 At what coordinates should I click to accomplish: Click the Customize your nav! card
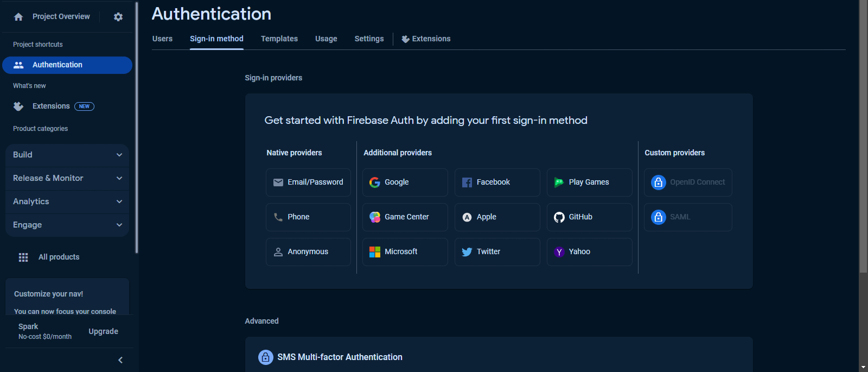[67, 297]
